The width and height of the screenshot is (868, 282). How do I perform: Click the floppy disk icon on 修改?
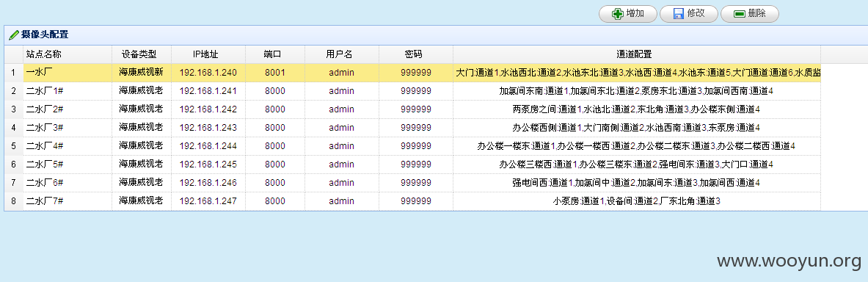(x=679, y=14)
